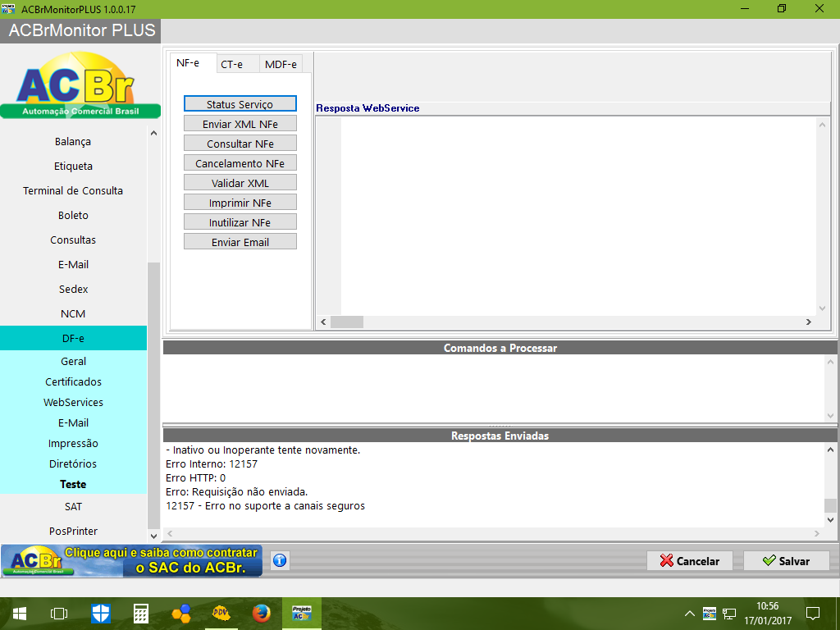The height and width of the screenshot is (630, 840).
Task: Click Resposta WebService scroll right arrow
Action: (809, 322)
